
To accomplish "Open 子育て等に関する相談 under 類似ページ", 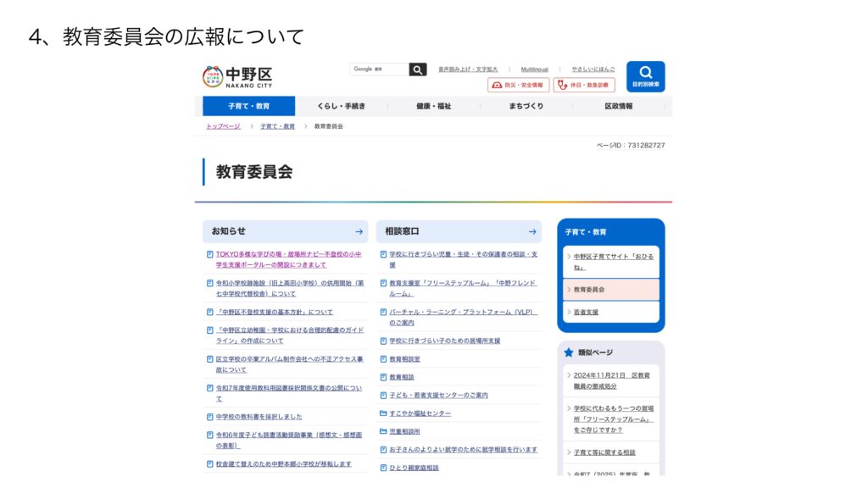I will pos(604,452).
